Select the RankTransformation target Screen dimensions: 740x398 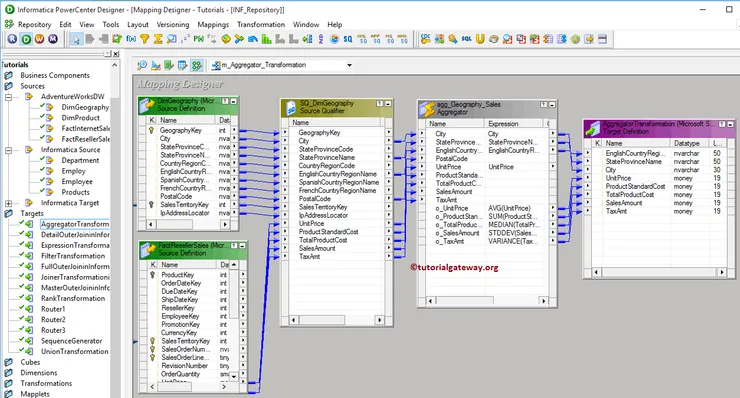73,298
